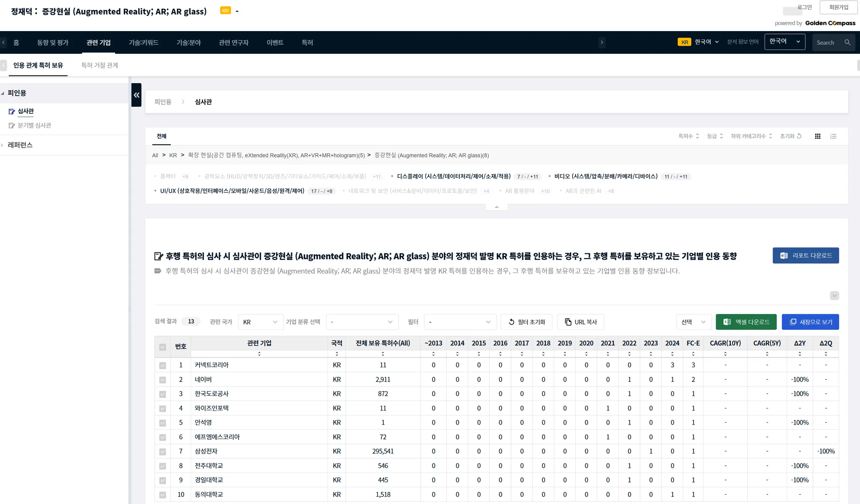Click 엑셀 다운로드 button

746,322
